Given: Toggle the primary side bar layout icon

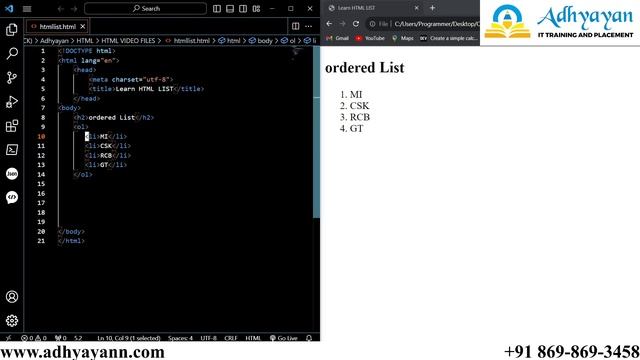Looking at the screenshot, I should tap(217, 9).
